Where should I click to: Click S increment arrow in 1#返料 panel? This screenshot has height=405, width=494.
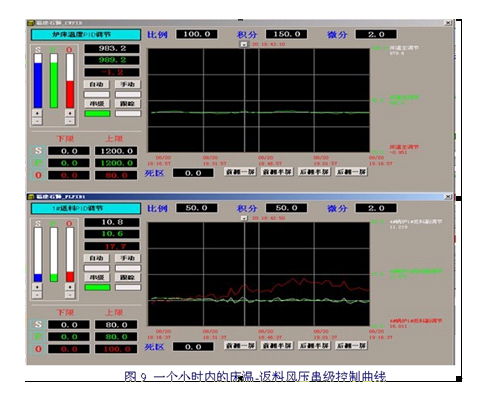click(x=37, y=287)
